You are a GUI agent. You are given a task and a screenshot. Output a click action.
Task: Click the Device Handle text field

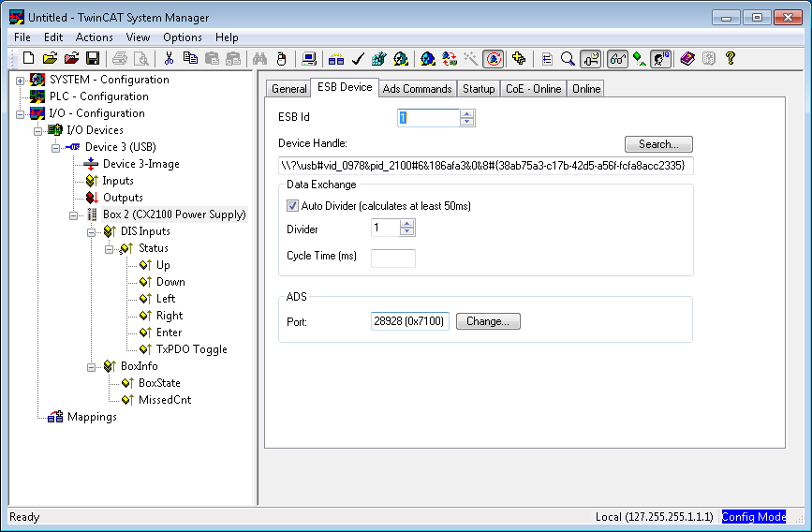(x=486, y=166)
